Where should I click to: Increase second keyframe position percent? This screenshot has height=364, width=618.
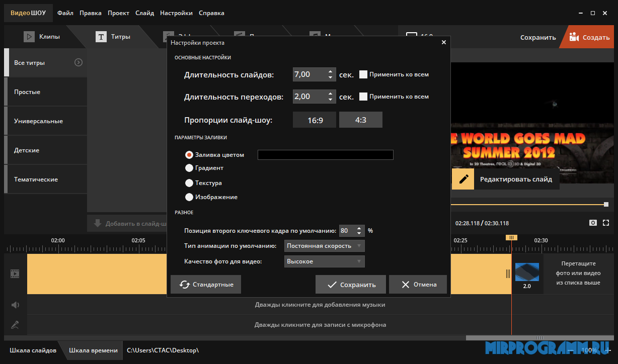[359, 228]
